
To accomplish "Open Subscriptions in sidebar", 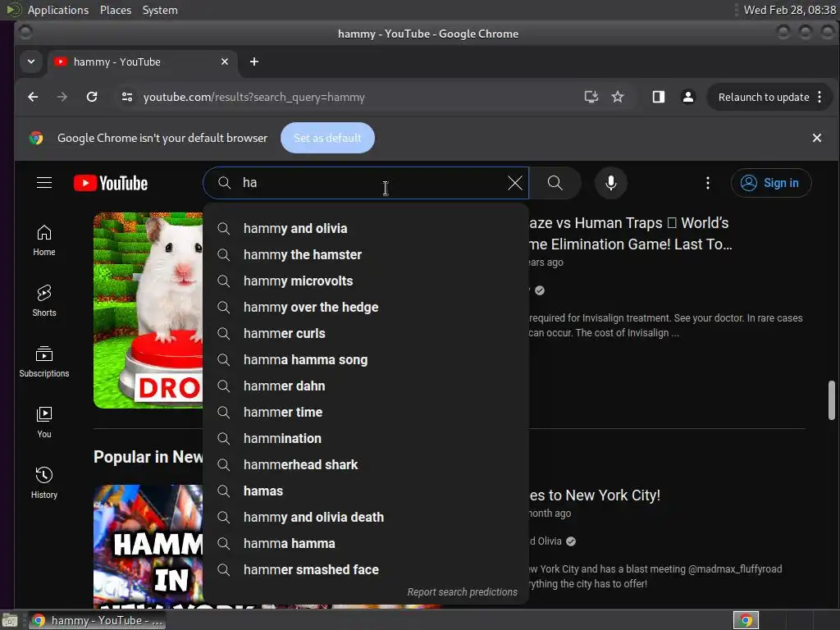I will point(44,361).
